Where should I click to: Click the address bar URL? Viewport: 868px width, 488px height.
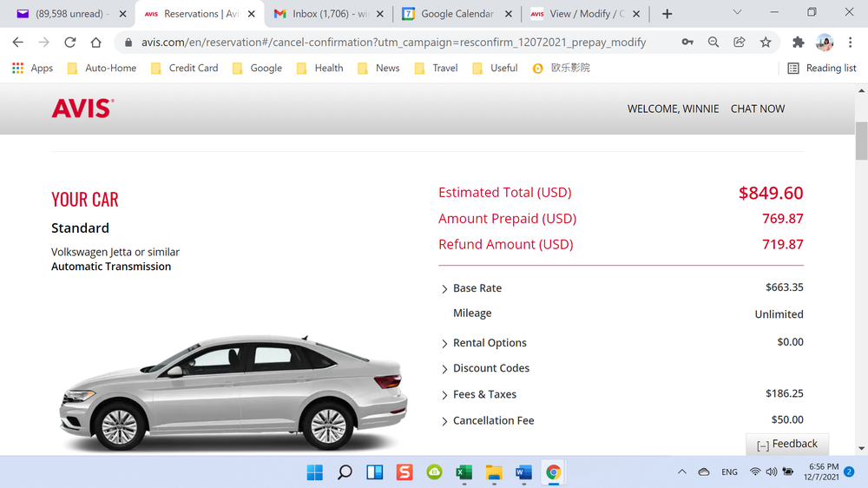[x=393, y=42]
